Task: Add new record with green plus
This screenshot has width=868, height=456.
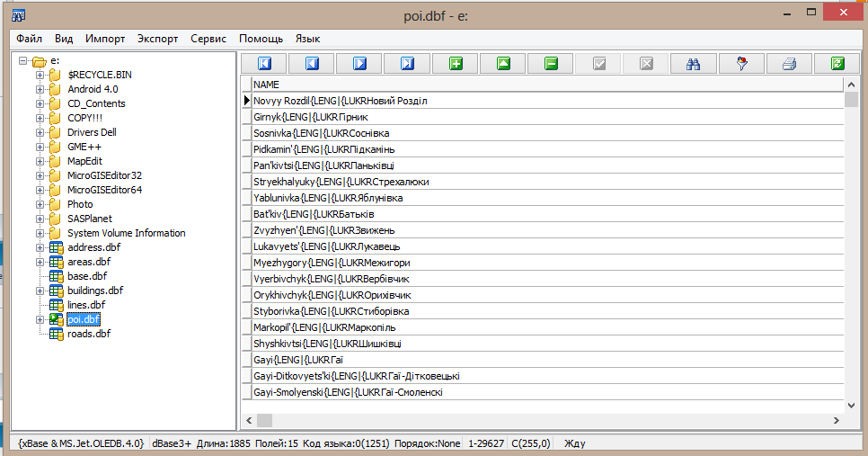Action: (456, 63)
